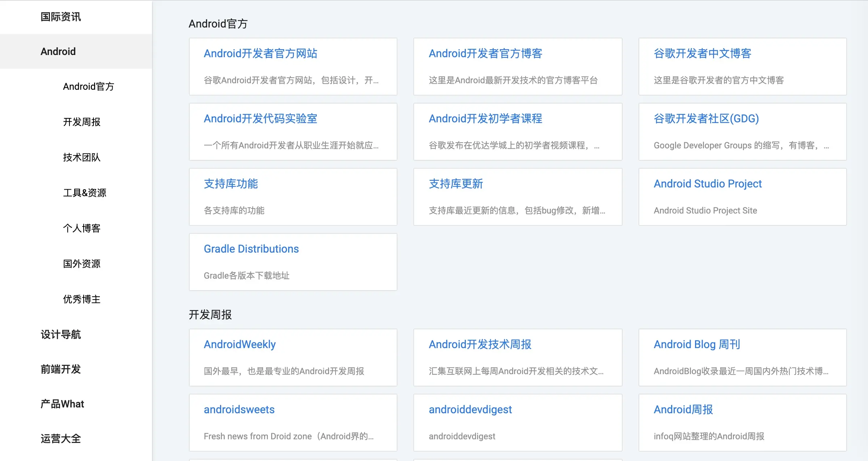The image size is (868, 461).
Task: Go to 开发周报 sidebar sub-item
Action: [81, 122]
